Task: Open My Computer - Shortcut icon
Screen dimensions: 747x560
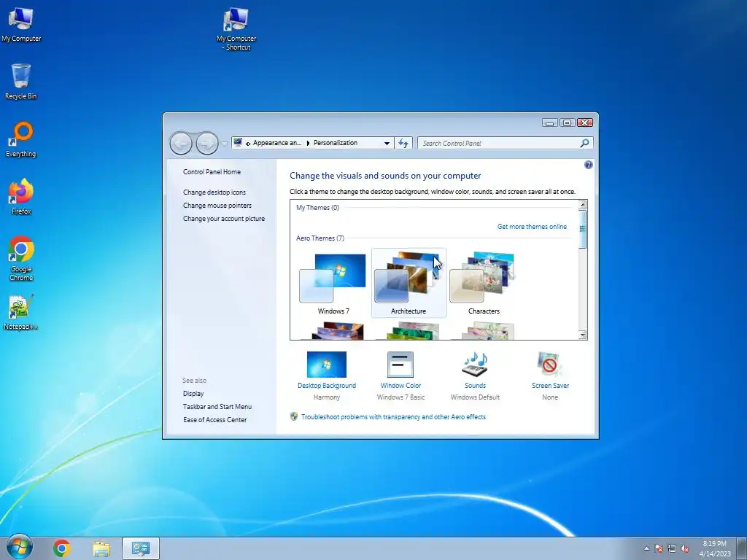Action: (236, 28)
